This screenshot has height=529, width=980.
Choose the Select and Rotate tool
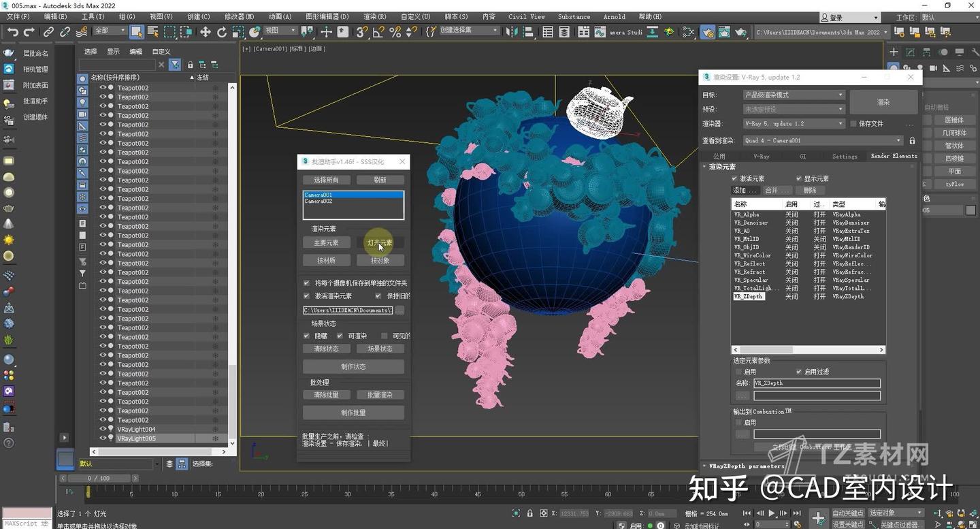[x=221, y=31]
